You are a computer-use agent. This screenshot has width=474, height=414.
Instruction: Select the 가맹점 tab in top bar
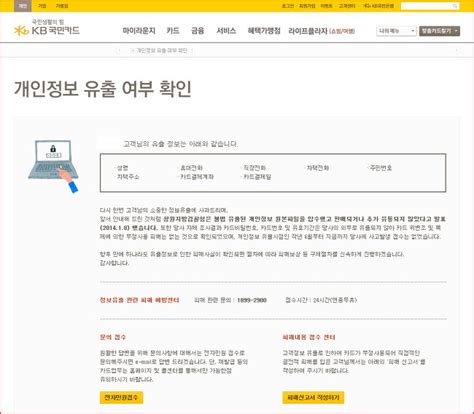coord(62,6)
